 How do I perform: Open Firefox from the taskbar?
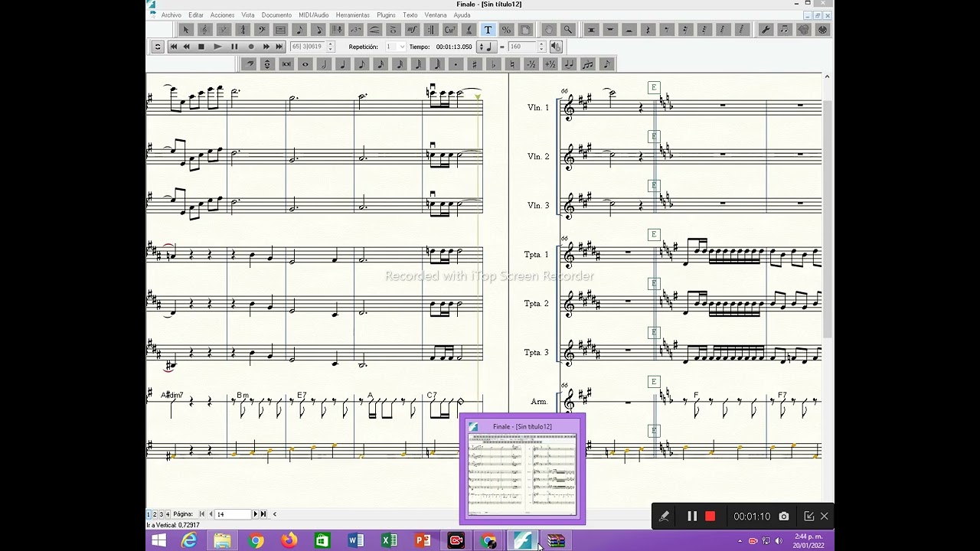289,540
